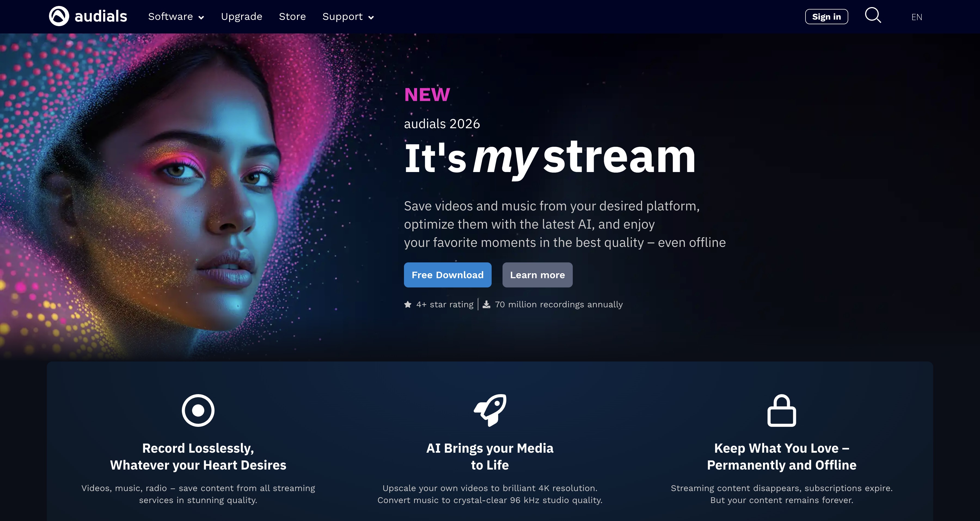Expand the Support menu chevron
The width and height of the screenshot is (980, 521).
371,17
